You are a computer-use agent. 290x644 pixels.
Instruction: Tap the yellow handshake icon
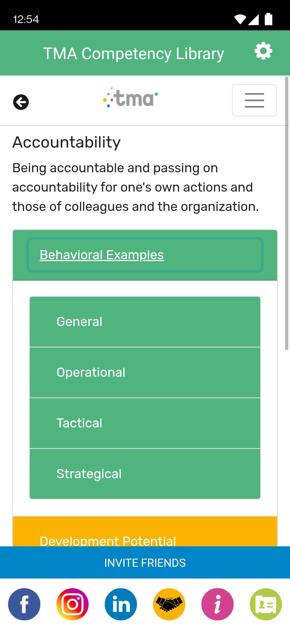click(x=169, y=604)
